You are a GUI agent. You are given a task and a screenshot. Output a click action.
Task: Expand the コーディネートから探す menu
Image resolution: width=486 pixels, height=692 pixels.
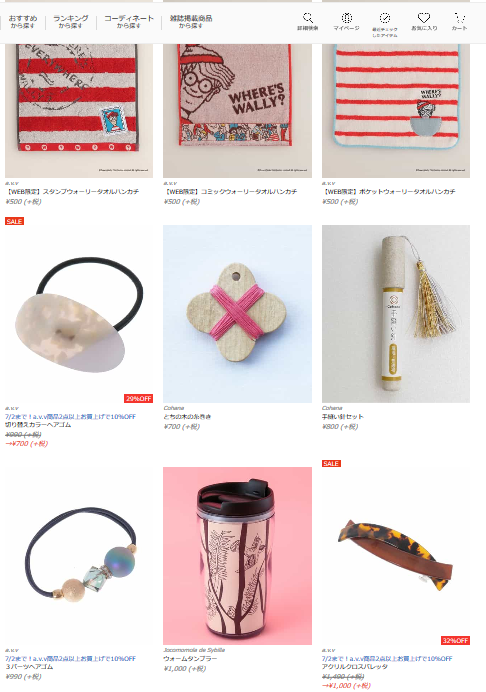[x=128, y=22]
